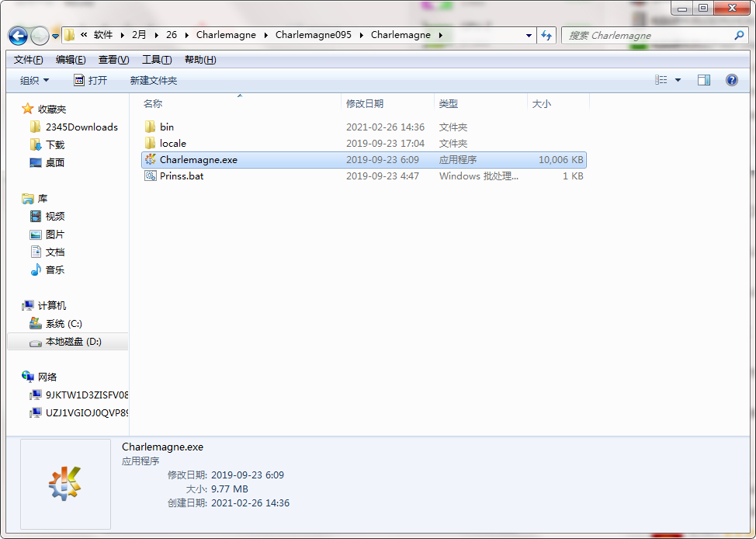Click 新建文件夹 to create folder
Image resolution: width=756 pixels, height=539 pixels.
154,80
